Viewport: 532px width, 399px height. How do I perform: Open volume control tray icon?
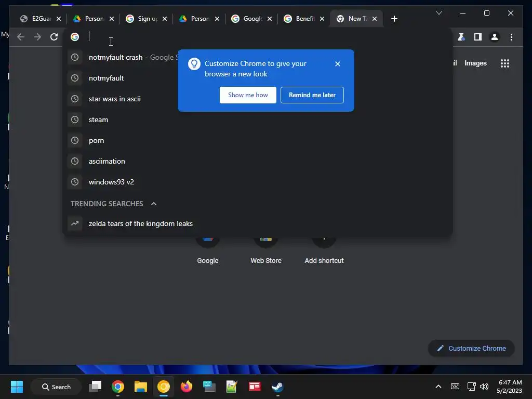coord(484,387)
